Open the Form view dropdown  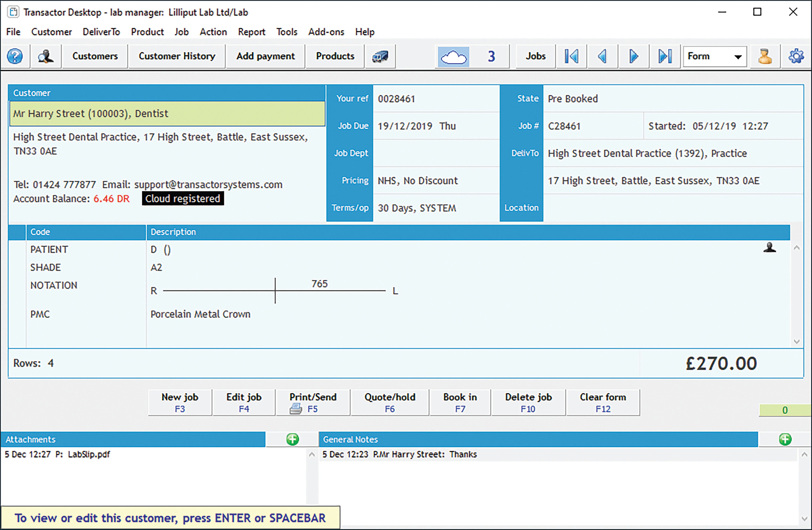point(714,56)
